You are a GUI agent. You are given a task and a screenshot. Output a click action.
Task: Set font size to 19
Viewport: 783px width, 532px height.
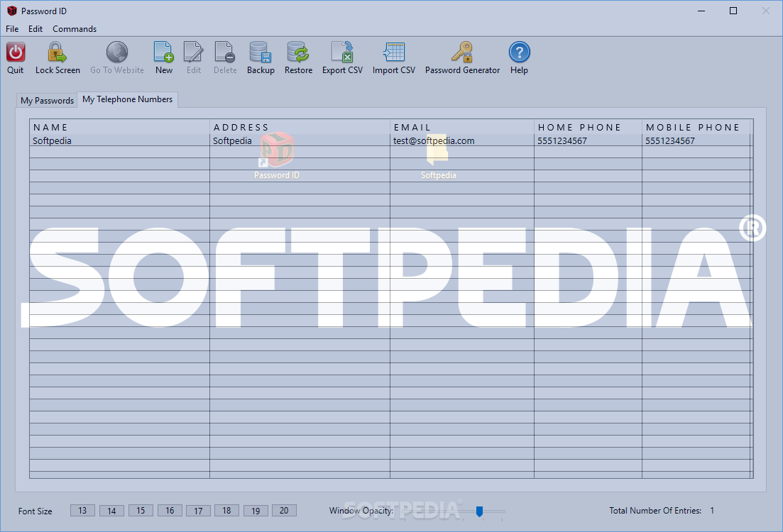click(256, 511)
